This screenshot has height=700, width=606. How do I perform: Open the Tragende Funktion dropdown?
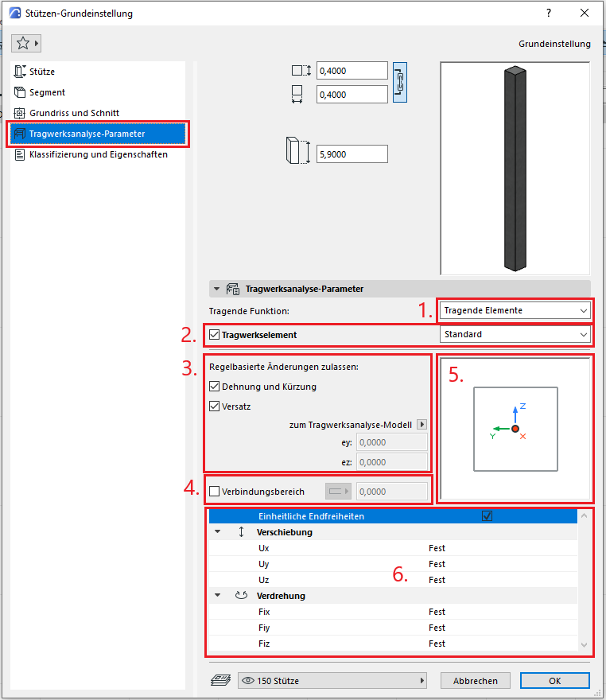pos(515,310)
